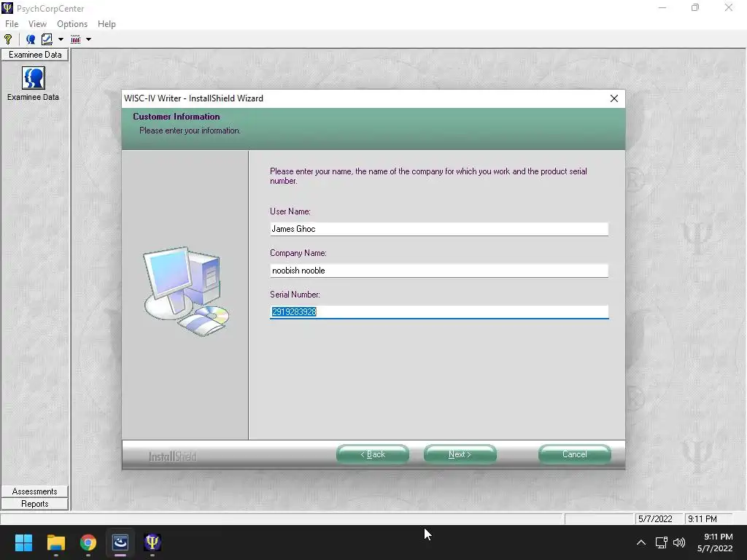747x560 pixels.
Task: Show hidden system tray icons
Action: [641, 542]
